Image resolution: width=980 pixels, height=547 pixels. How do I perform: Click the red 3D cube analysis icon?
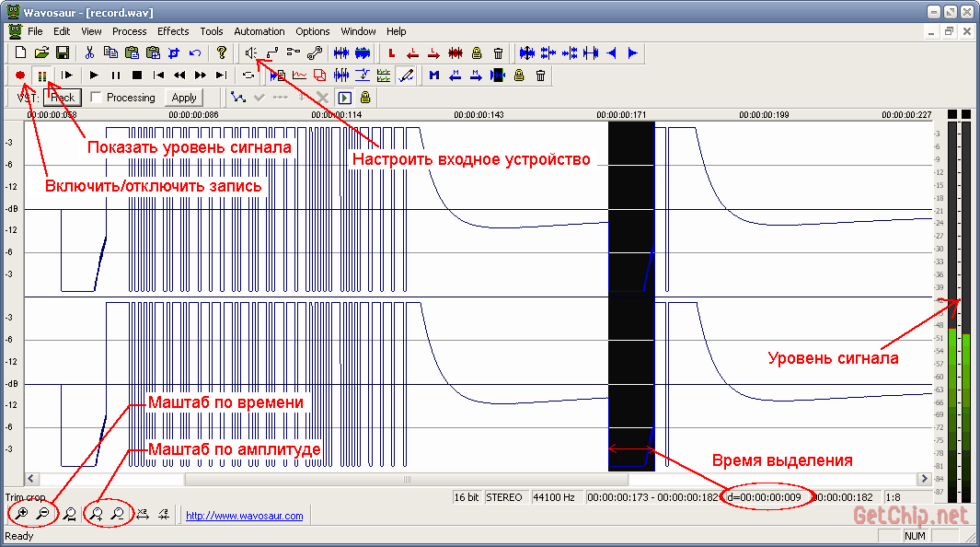pyautogui.click(x=320, y=76)
